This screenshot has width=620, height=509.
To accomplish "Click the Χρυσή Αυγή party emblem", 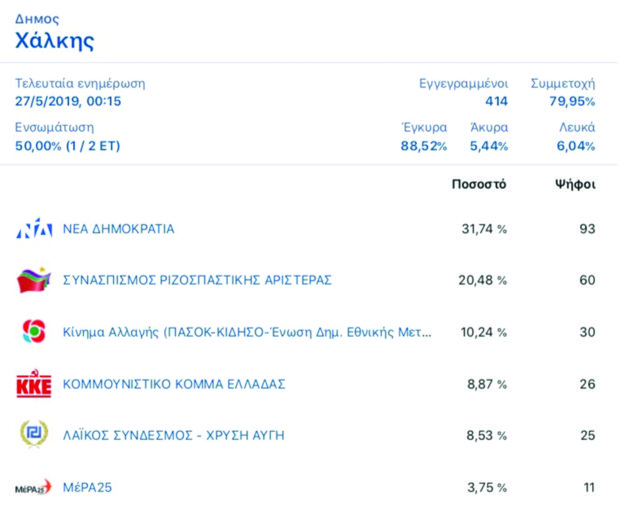I will pyautogui.click(x=33, y=435).
